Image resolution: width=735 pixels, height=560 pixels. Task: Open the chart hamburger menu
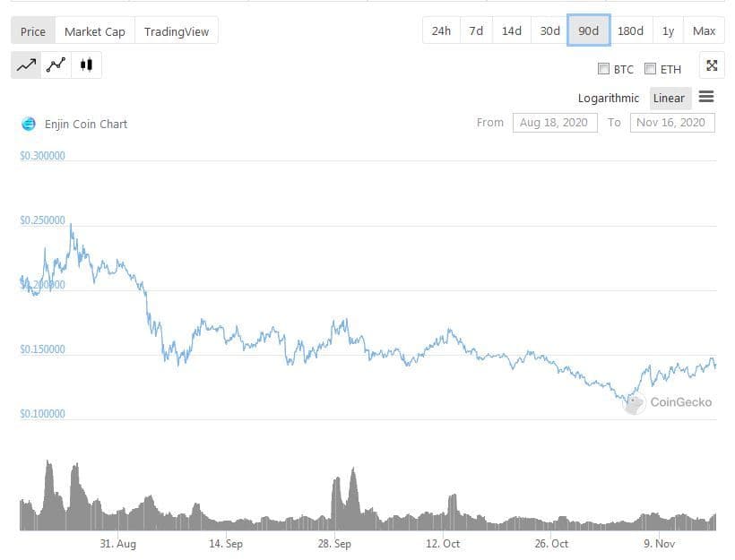(705, 97)
